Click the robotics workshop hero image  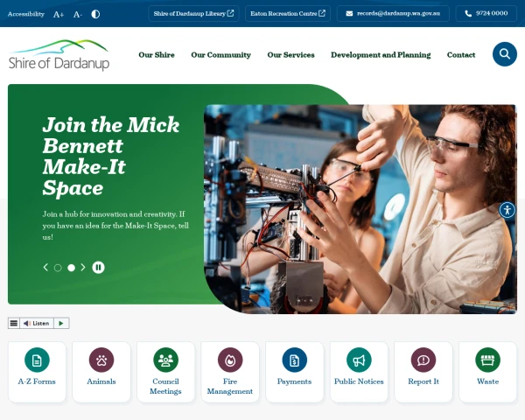(x=360, y=209)
